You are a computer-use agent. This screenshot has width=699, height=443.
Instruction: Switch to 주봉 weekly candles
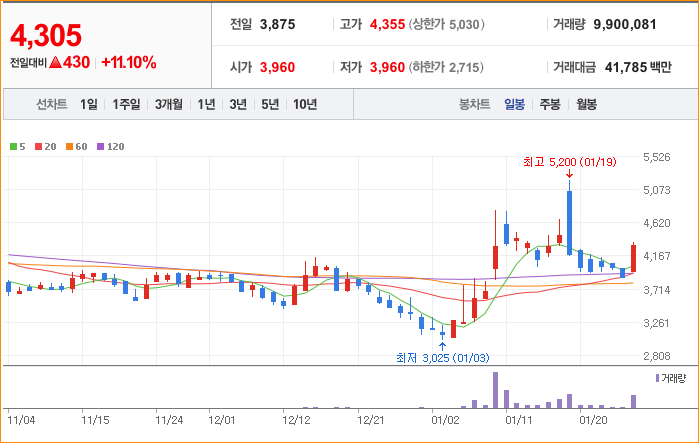pos(550,104)
